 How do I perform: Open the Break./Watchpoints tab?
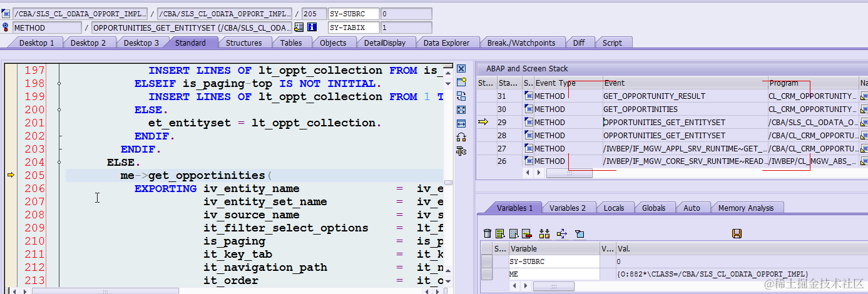pyautogui.click(x=521, y=43)
